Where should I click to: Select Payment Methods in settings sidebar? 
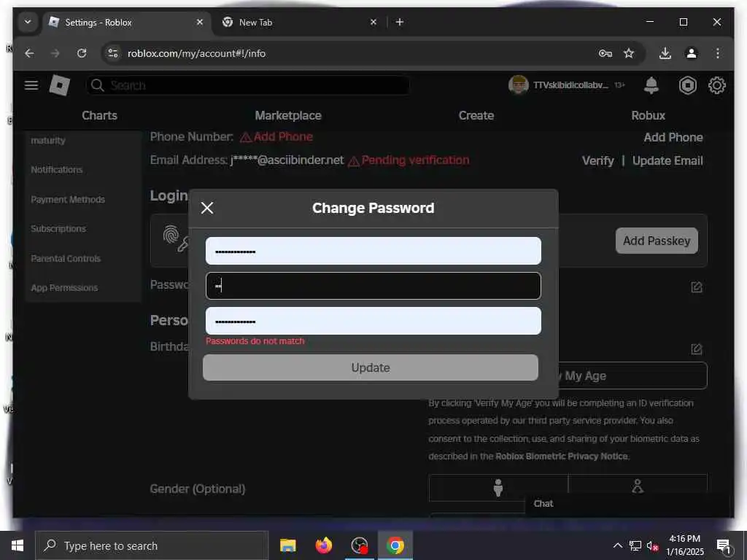point(68,200)
